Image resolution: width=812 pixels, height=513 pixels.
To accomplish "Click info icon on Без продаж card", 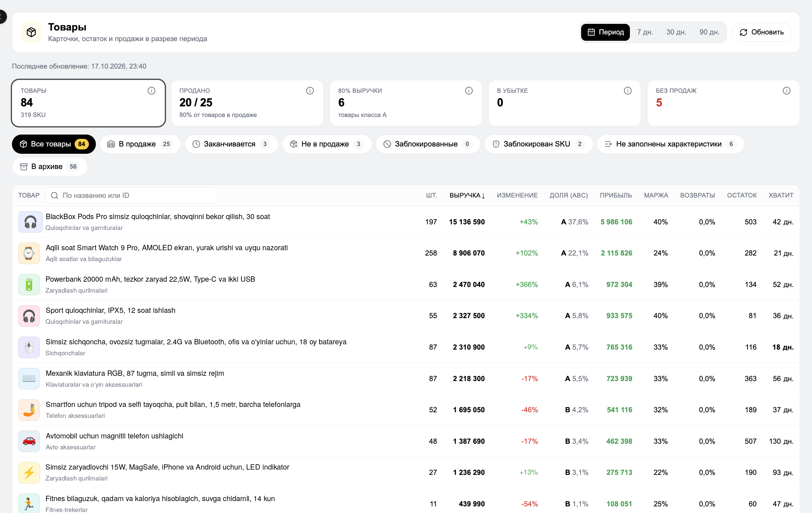I will click(786, 90).
